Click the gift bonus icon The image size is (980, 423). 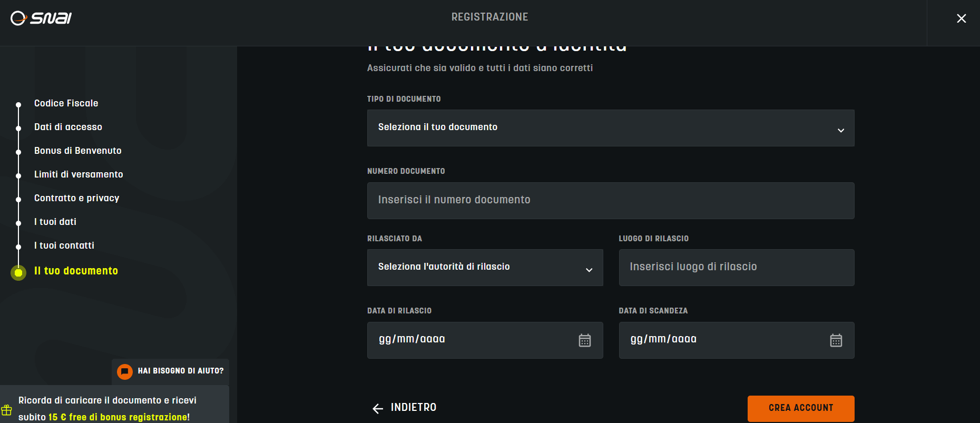[6, 410]
